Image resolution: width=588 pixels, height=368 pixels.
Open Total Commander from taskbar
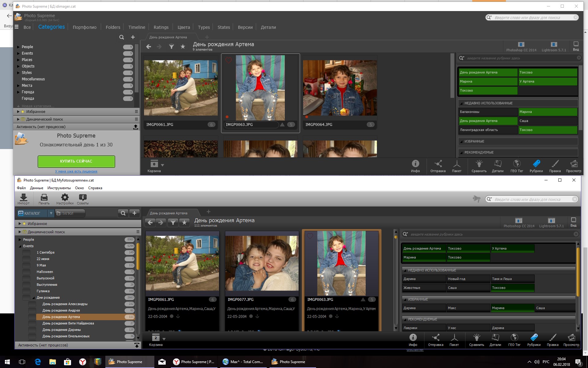click(243, 362)
